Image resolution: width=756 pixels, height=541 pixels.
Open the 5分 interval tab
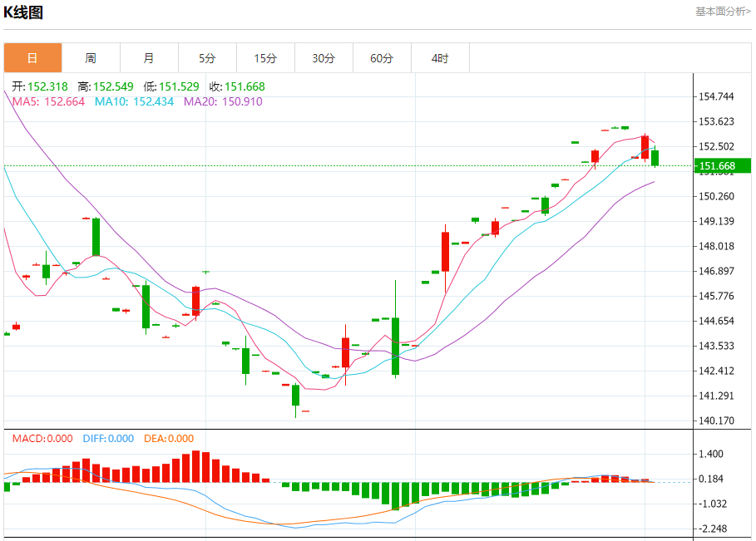tap(207, 58)
